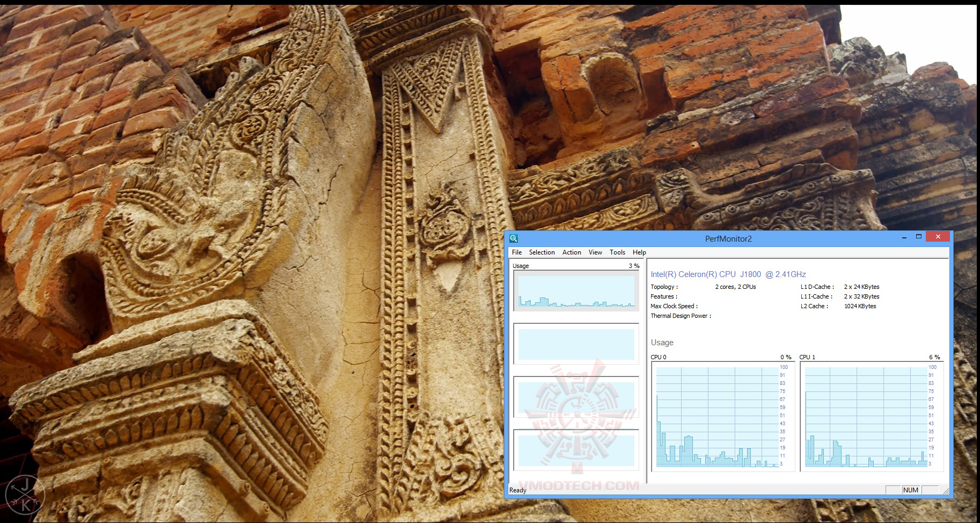Screen dimensions: 980x523
Task: Click the "Ready" status bar text
Action: 518,490
